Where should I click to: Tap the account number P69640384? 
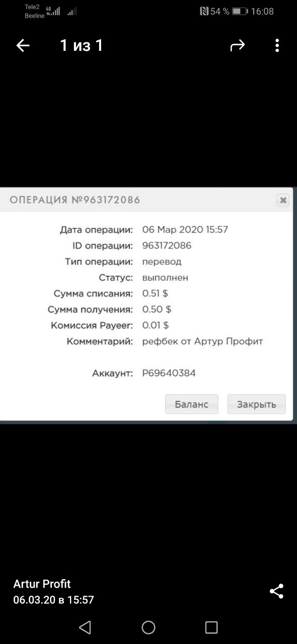point(169,373)
